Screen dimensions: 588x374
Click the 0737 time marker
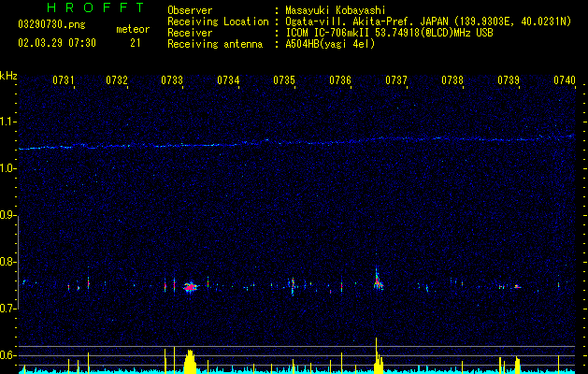[396, 79]
